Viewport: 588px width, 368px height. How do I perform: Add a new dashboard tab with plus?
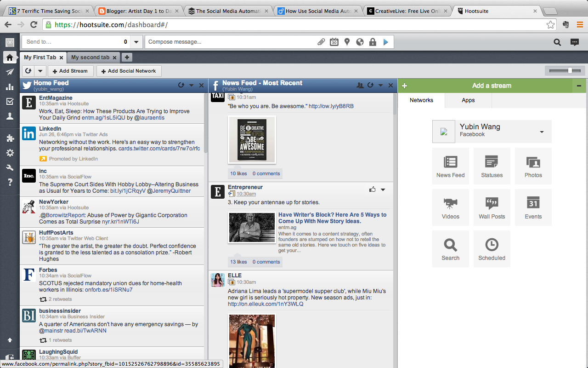click(x=127, y=57)
